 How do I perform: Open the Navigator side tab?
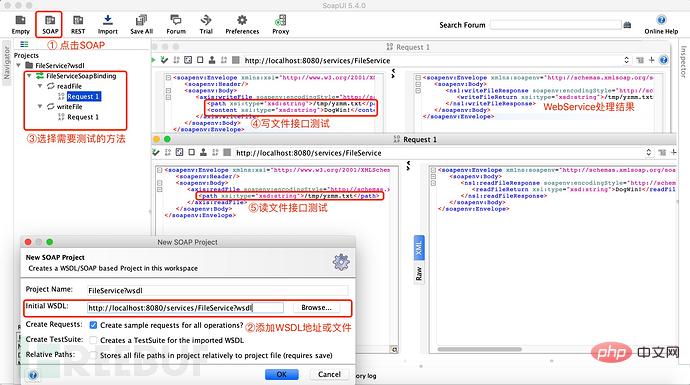6,63
